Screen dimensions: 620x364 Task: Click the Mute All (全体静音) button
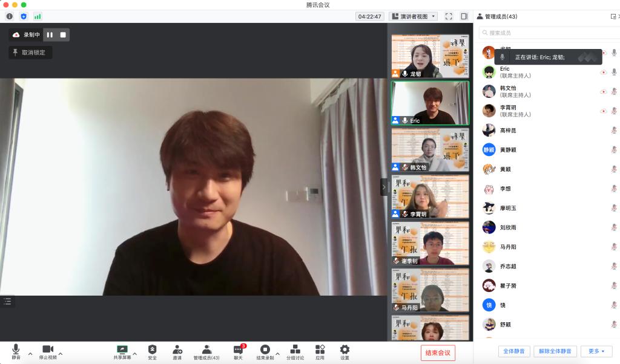pyautogui.click(x=514, y=351)
